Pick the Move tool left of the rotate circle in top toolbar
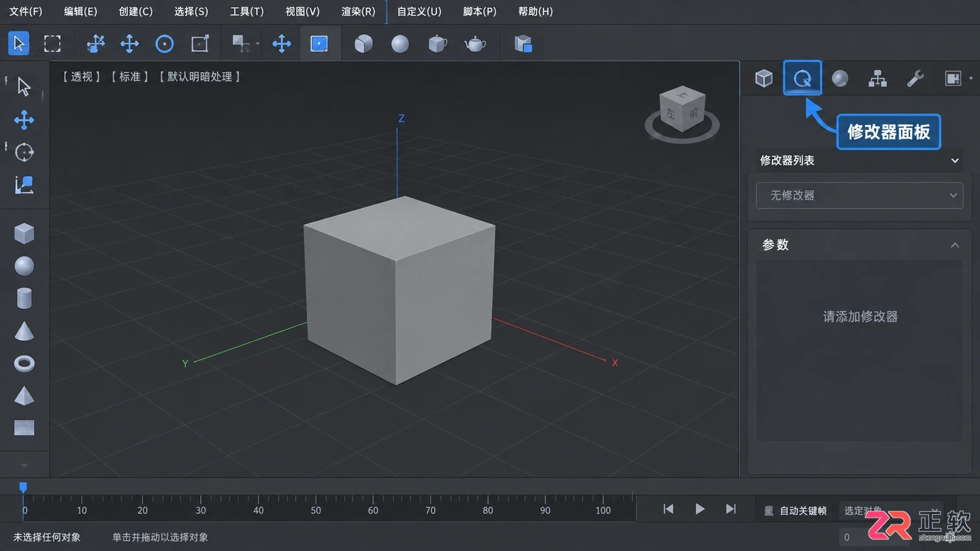This screenshot has height=551, width=980. point(130,44)
